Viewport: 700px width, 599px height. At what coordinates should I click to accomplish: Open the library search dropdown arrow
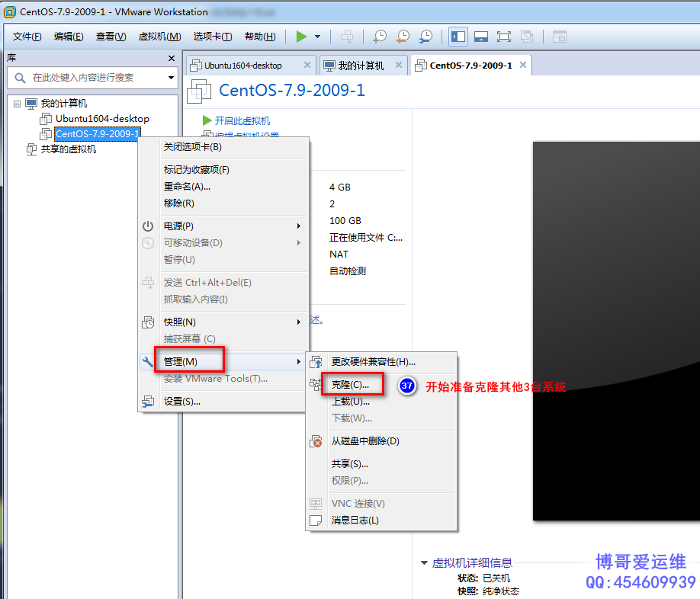[171, 78]
